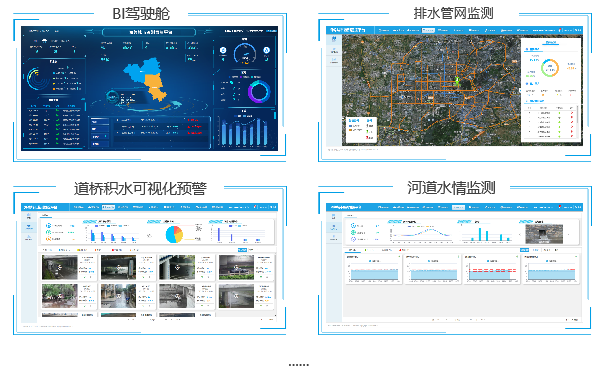
Task: Click the wave line chart in river monitoring
Action: pyautogui.click(x=420, y=233)
